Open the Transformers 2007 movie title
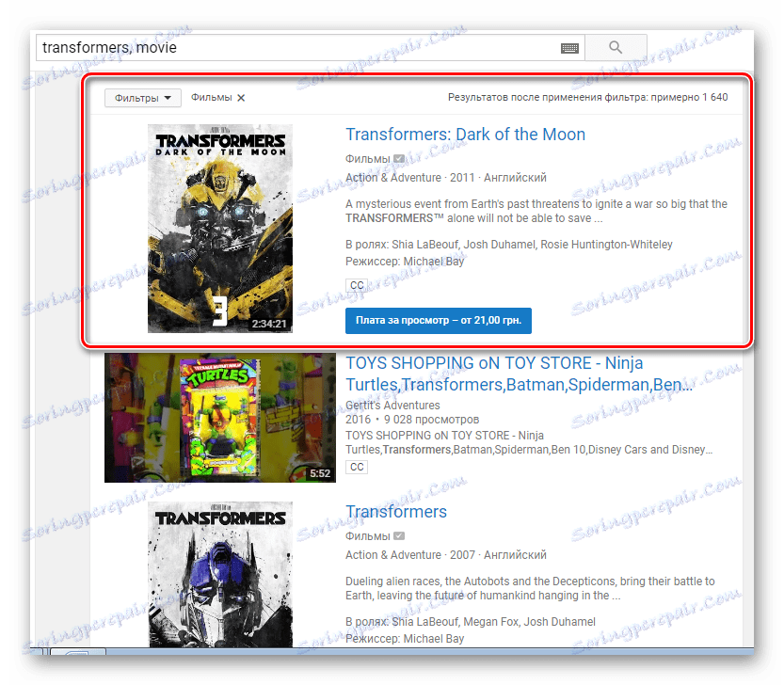 pyautogui.click(x=396, y=512)
